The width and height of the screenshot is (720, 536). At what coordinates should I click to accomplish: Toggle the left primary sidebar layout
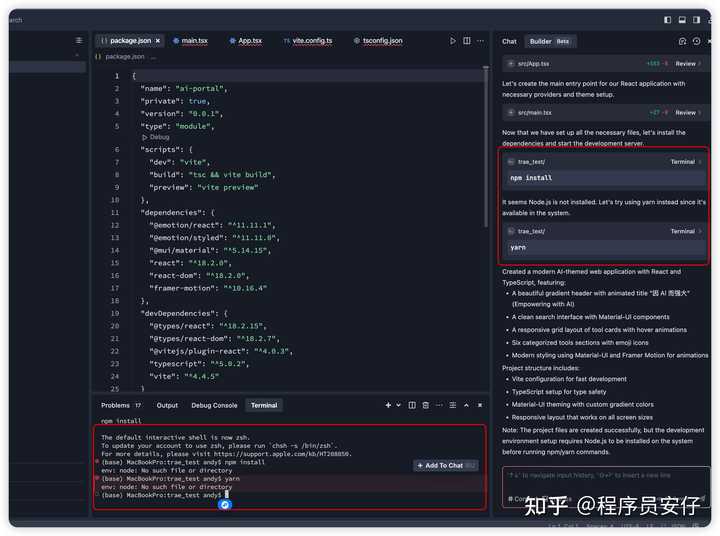pos(668,19)
